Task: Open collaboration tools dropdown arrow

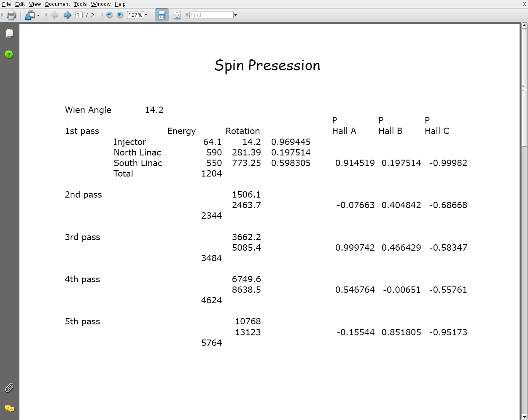Action: (38, 15)
